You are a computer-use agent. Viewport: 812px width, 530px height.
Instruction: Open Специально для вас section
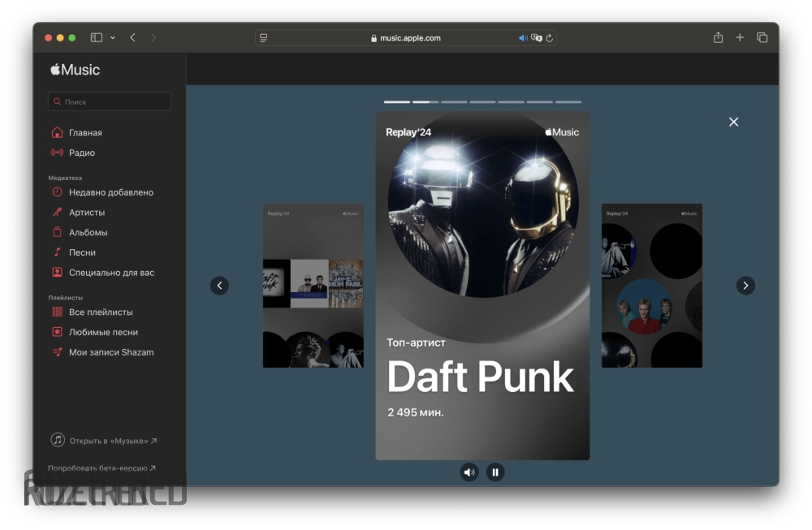[111, 273]
